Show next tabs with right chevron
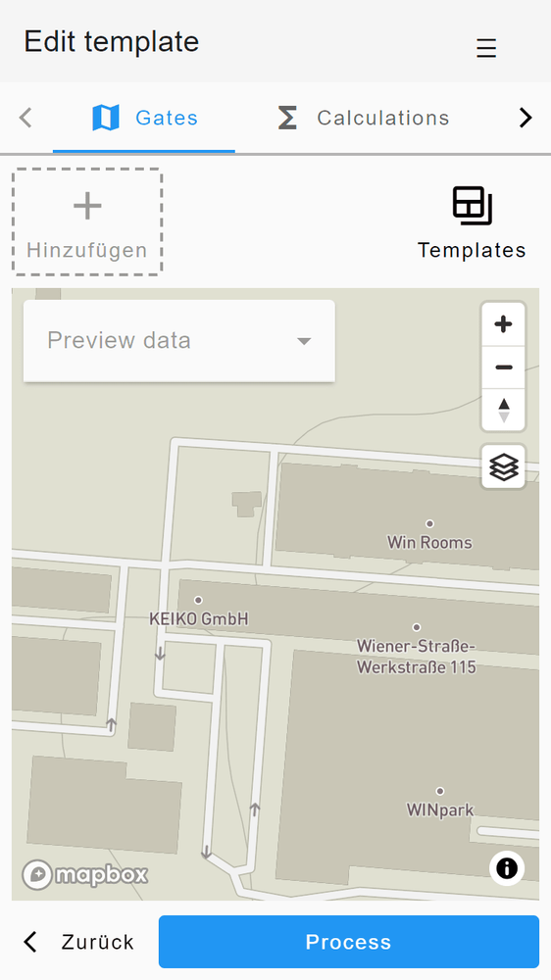 (x=526, y=118)
